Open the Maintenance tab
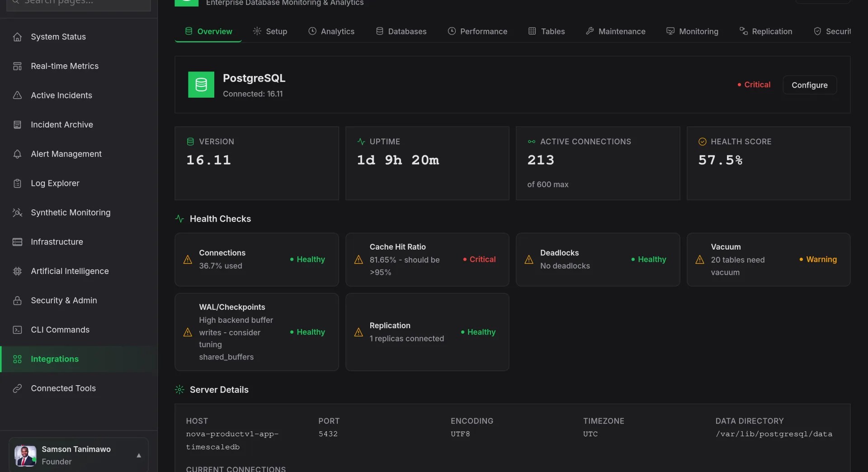 tap(615, 31)
